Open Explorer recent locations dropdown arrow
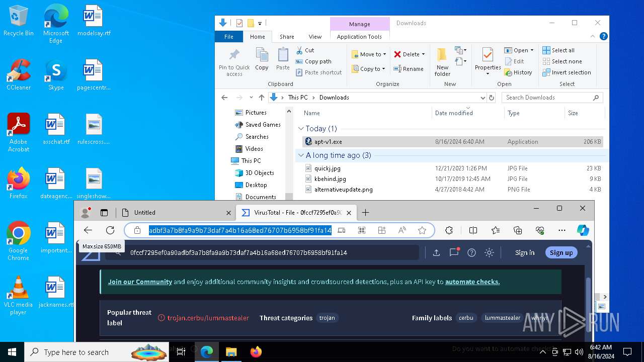644x362 pixels. tap(251, 98)
